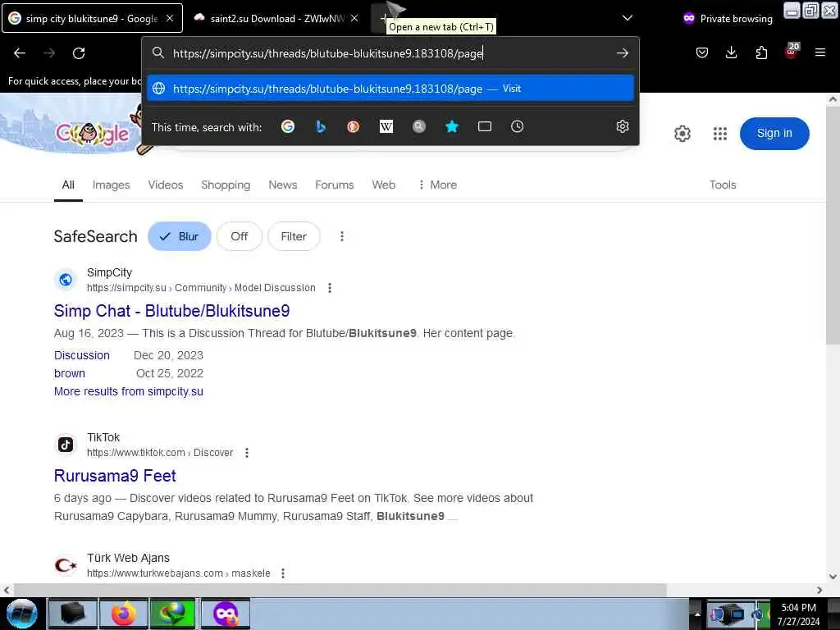Open the search Tools options
This screenshot has height=630, width=840.
(x=723, y=185)
